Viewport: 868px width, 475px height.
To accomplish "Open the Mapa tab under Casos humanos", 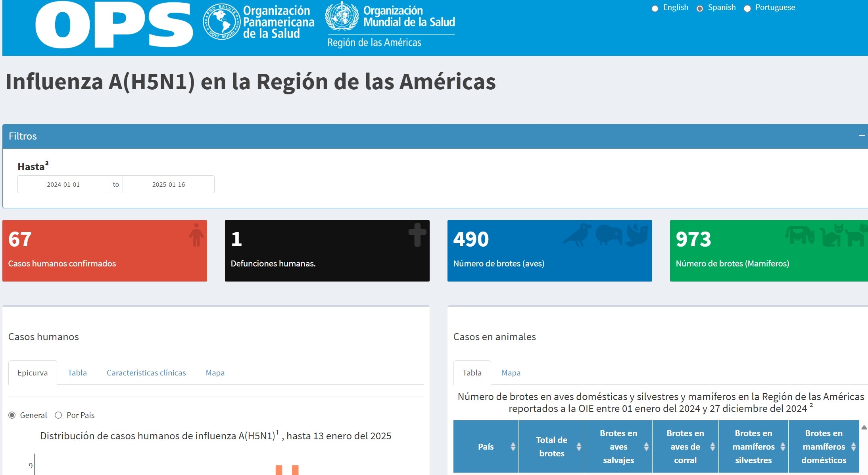I will 215,373.
